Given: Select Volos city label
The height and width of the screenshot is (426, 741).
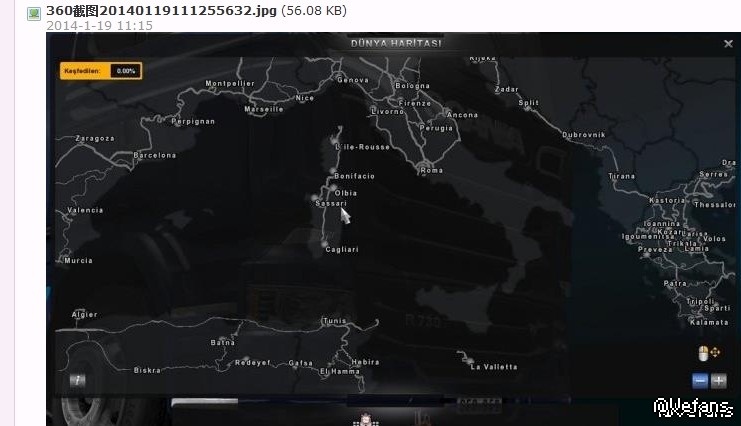Looking at the screenshot, I should click(714, 239).
